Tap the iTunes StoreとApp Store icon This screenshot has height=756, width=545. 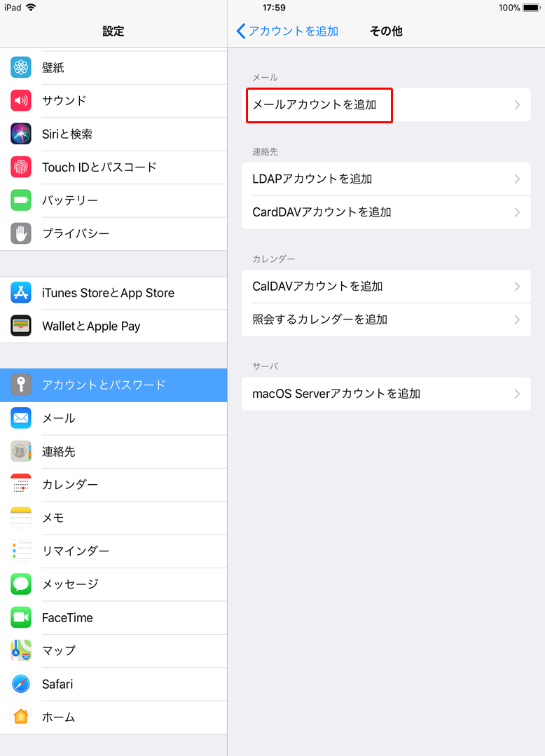(x=21, y=293)
